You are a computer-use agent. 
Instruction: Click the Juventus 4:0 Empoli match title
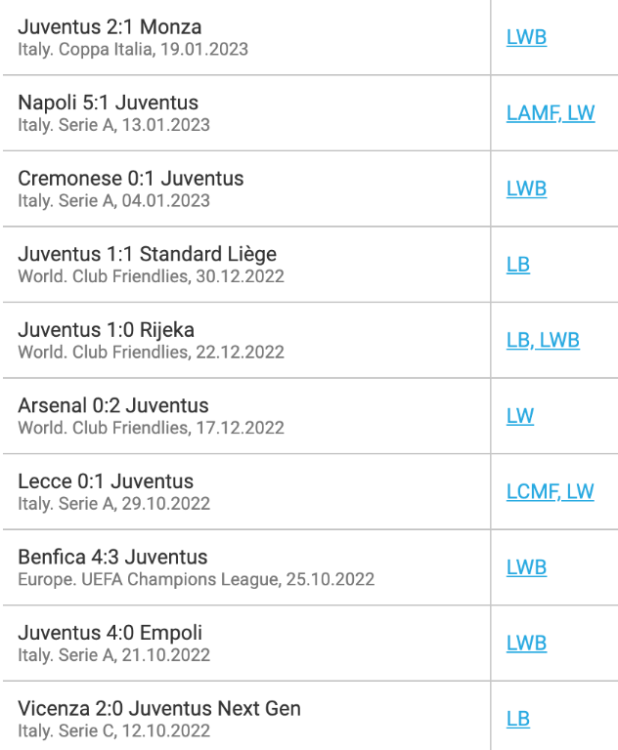[115, 634]
